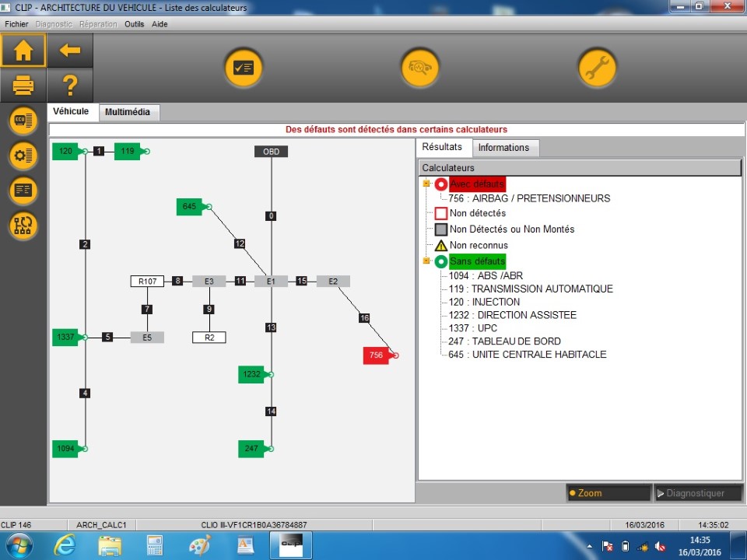The width and height of the screenshot is (747, 560).
Task: Select green node 247 in diagram
Action: [x=251, y=449]
